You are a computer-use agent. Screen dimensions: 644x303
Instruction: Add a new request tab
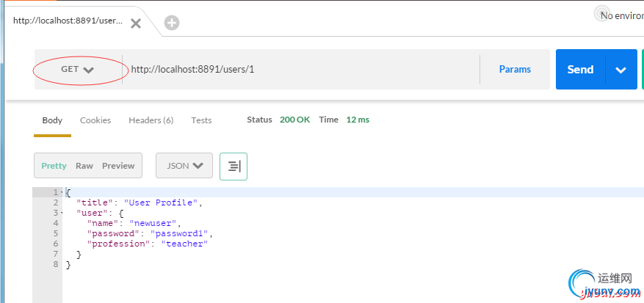click(172, 23)
